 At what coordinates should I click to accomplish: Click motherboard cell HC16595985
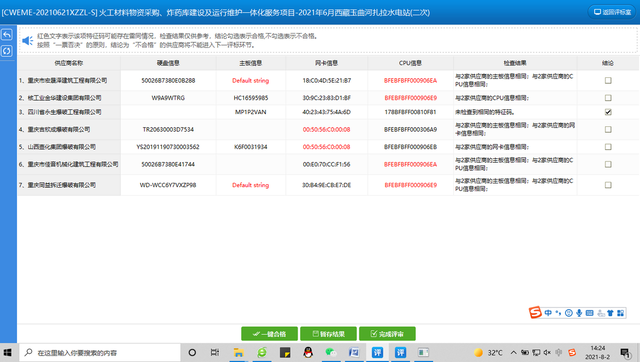tap(251, 98)
